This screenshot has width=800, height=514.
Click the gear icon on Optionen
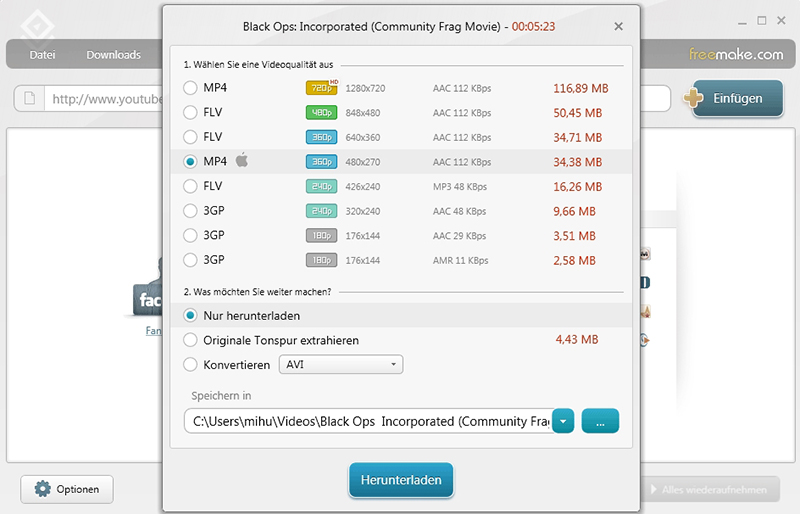click(x=42, y=489)
